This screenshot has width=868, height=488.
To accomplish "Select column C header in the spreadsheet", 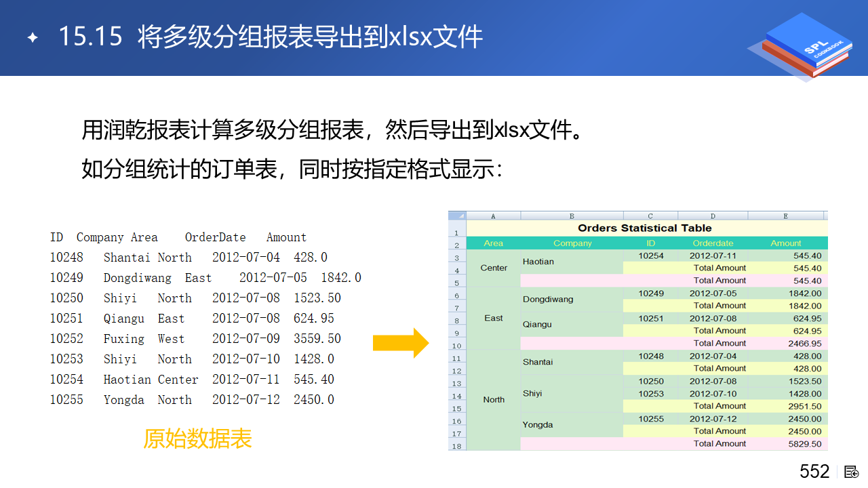I will (650, 216).
